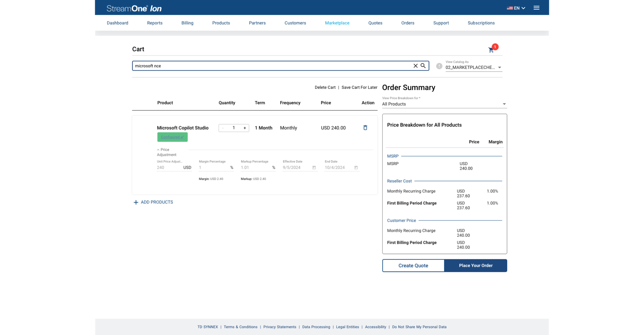Image resolution: width=644 pixels, height=335 pixels.
Task: Open Terms & Conditions footer link
Action: (x=241, y=327)
